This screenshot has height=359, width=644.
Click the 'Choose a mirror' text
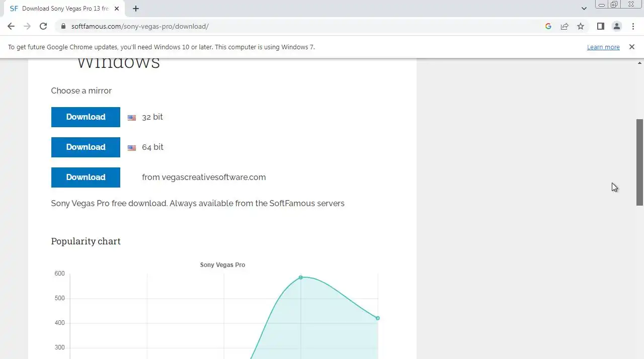pos(82,91)
